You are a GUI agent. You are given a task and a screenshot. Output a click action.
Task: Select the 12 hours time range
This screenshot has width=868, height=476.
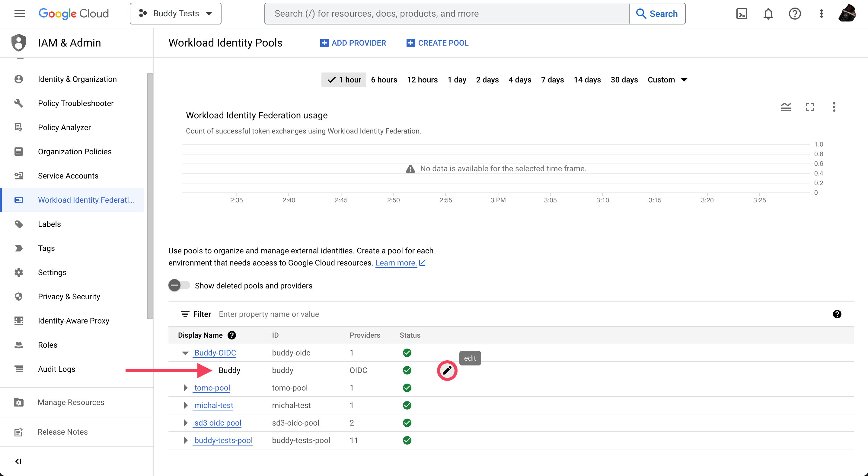[x=422, y=79]
